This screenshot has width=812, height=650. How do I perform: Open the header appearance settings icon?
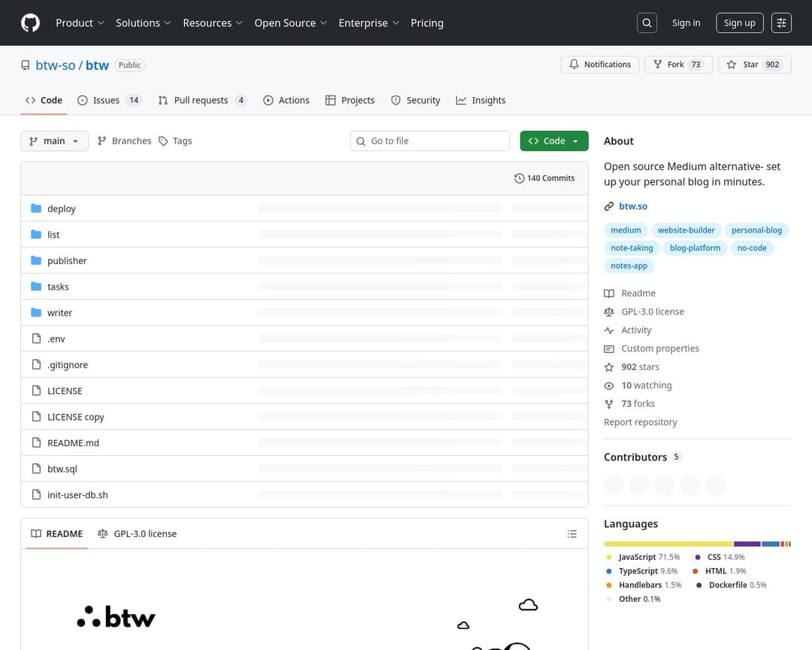click(781, 23)
